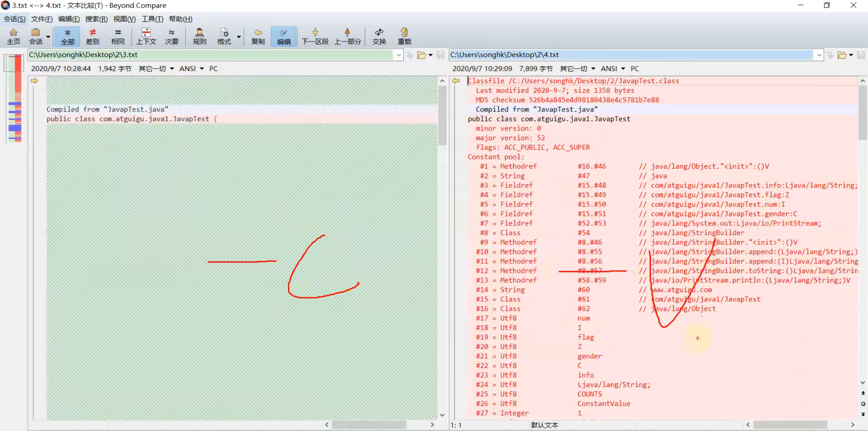Go to the Home (主页) view
This screenshot has height=431, width=868.
pos(13,36)
